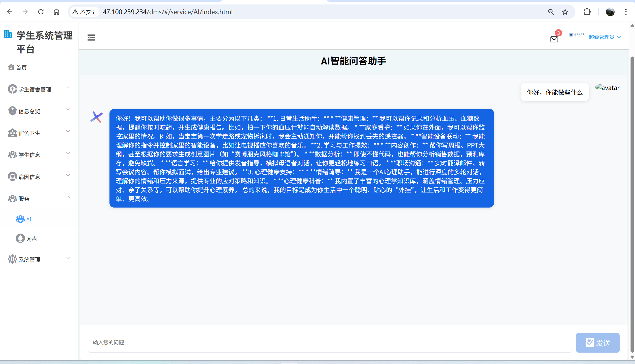The image size is (635, 364).
Task: Open the mail notifications envelope icon
Action: (x=554, y=39)
